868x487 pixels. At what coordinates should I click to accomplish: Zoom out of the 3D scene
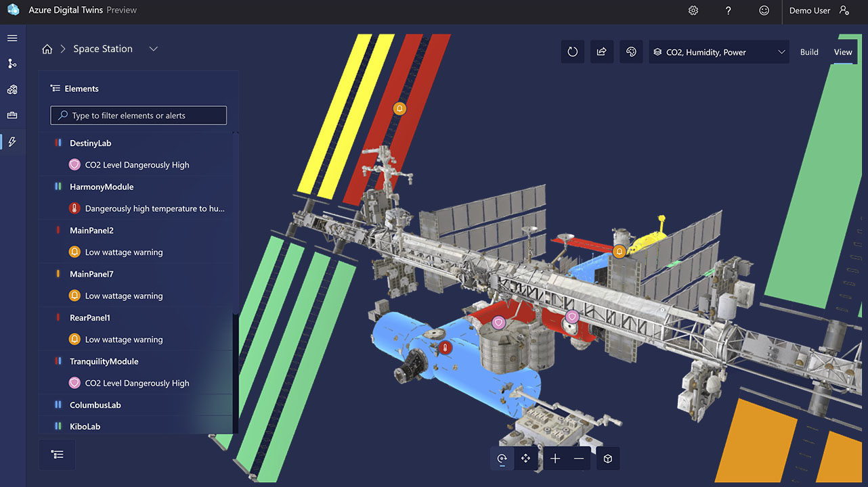tap(578, 458)
